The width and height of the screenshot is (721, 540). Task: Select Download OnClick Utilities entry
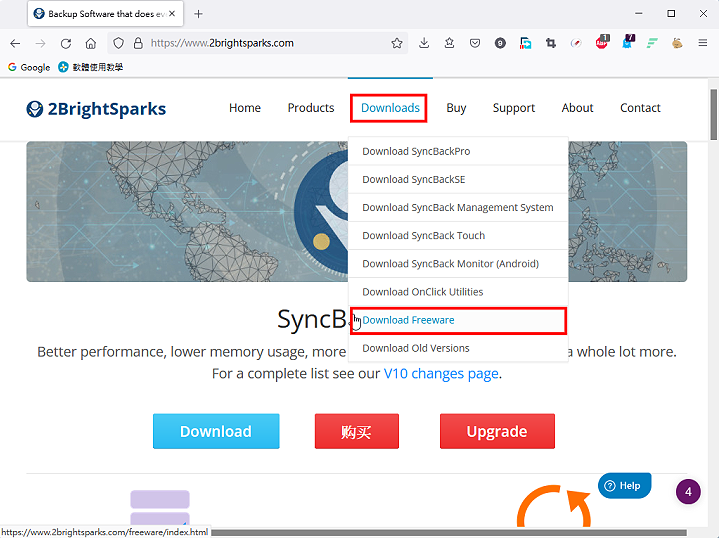(458, 292)
